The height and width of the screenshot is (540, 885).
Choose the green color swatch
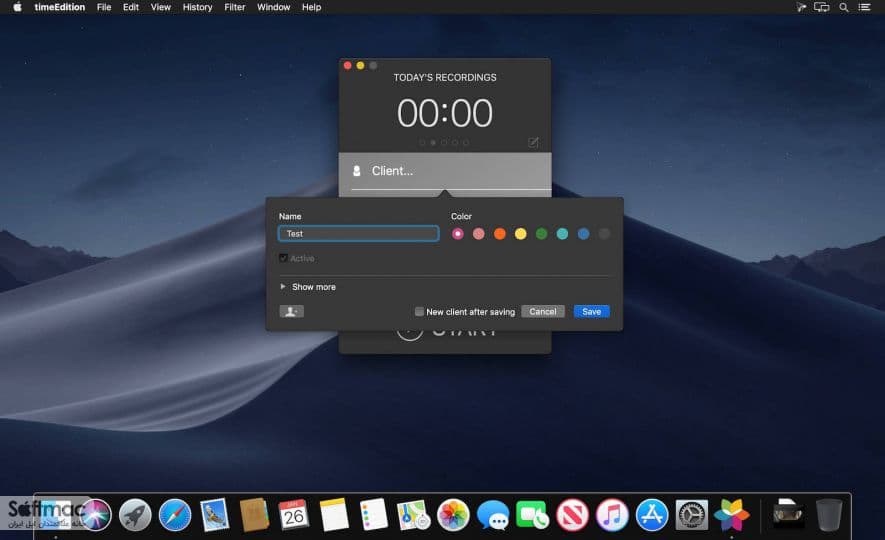541,234
